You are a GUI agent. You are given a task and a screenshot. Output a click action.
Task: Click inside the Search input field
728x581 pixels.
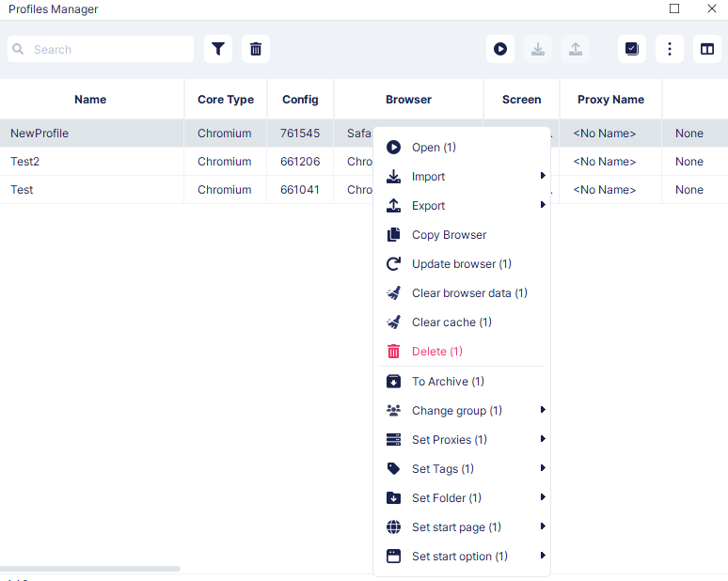click(x=101, y=49)
